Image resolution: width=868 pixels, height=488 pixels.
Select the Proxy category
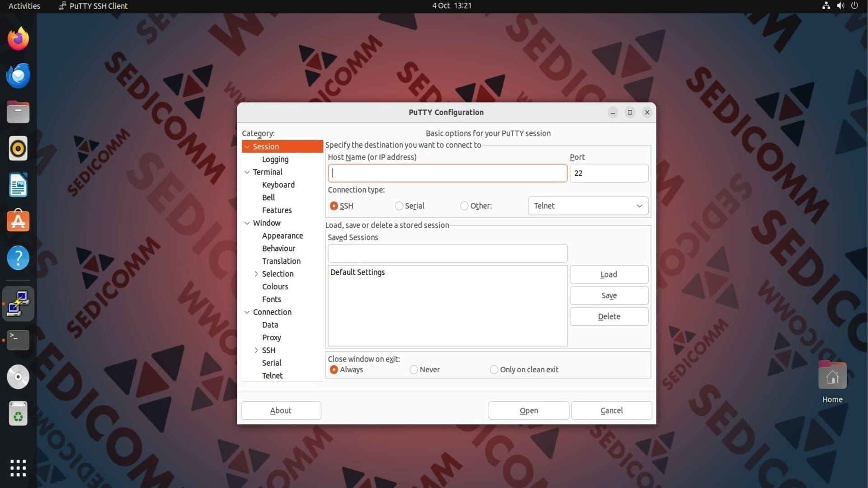271,338
